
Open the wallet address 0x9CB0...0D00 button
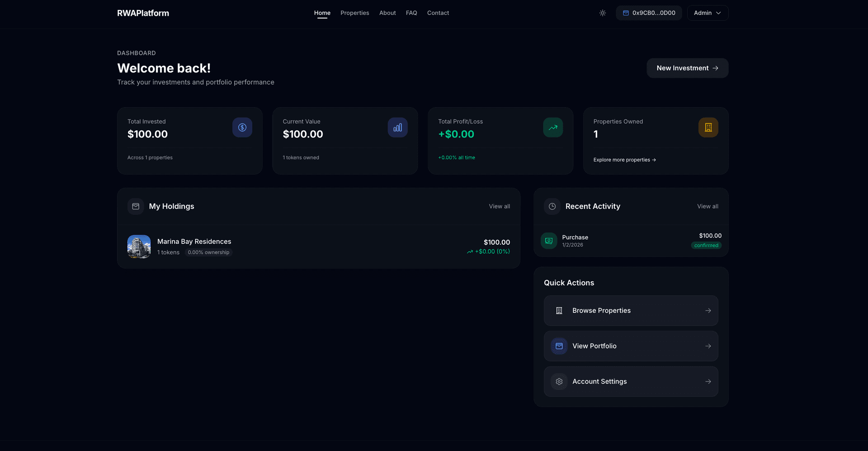tap(649, 13)
